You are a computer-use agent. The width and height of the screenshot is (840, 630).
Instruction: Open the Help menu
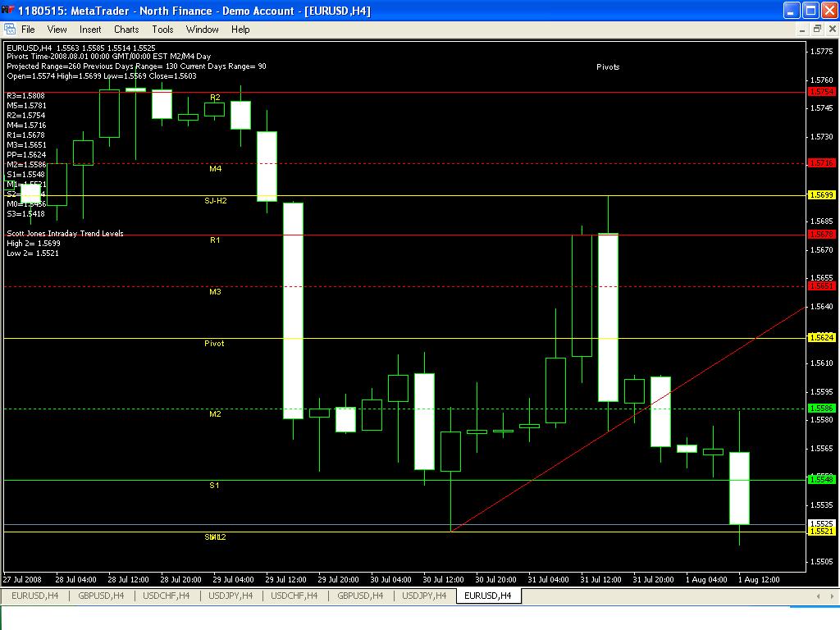pyautogui.click(x=240, y=29)
